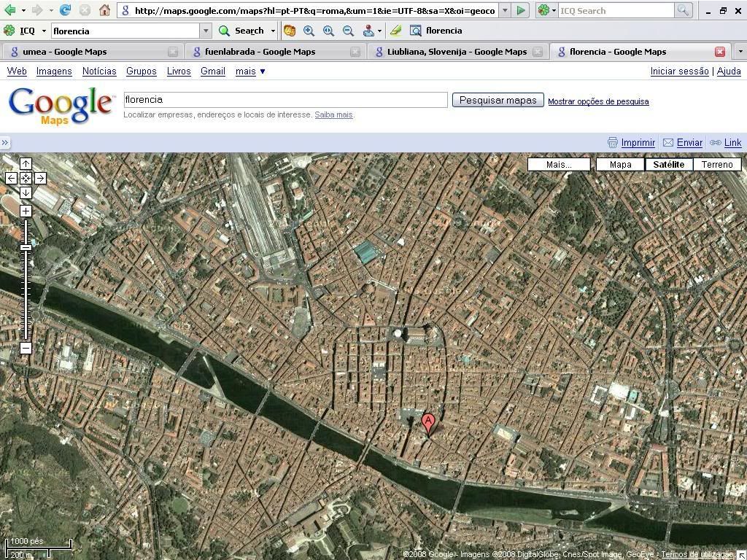This screenshot has height=560, width=747.
Task: Switch map view to Satélite
Action: (x=668, y=164)
